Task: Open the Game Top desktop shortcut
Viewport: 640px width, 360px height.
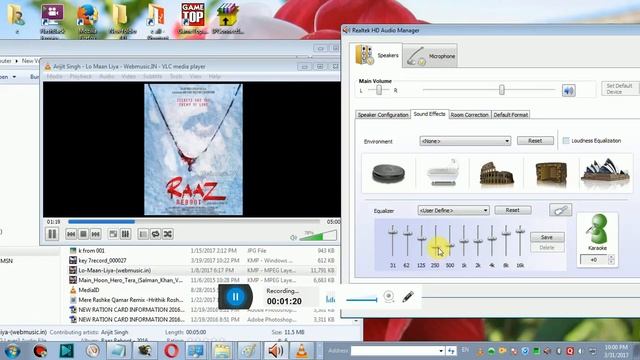Action: (x=193, y=19)
